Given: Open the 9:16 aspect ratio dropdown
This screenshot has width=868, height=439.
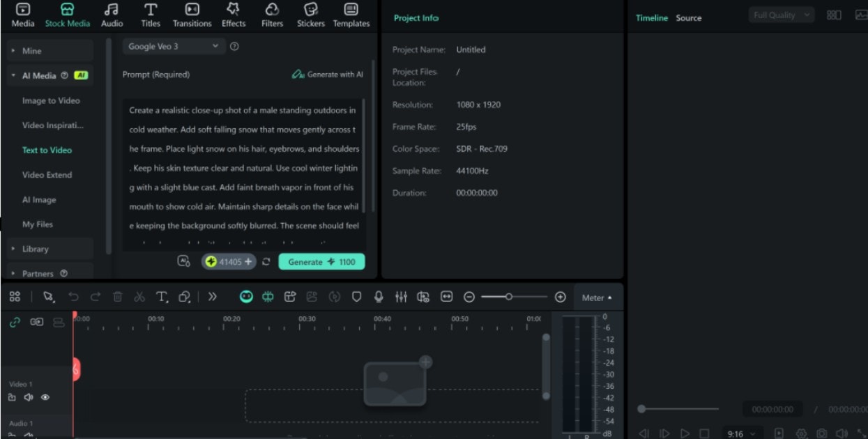Looking at the screenshot, I should coord(742,433).
